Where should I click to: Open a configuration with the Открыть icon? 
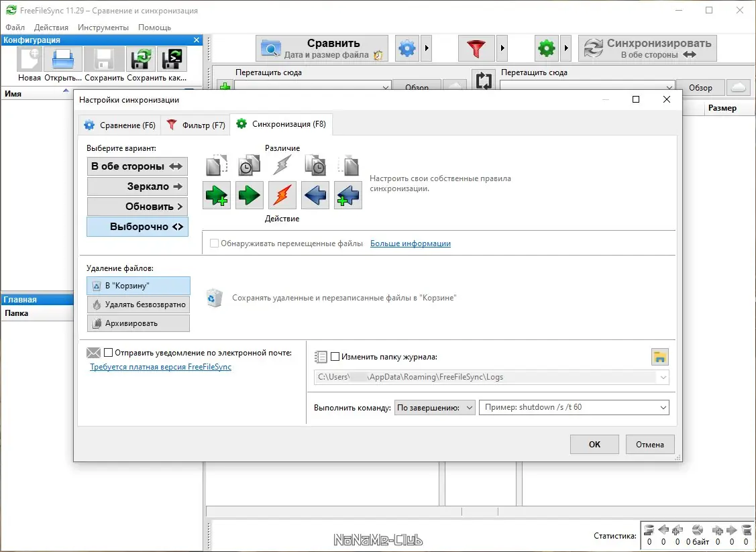pyautogui.click(x=63, y=59)
